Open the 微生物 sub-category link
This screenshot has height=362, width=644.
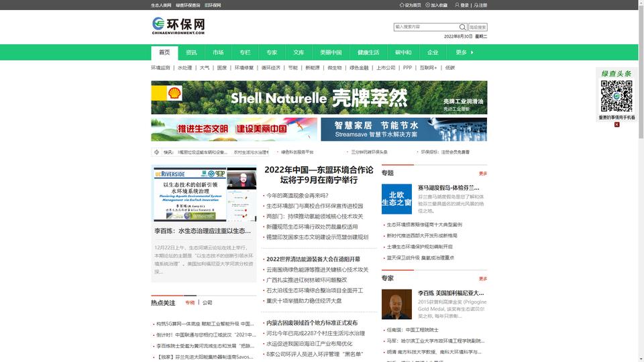[335, 68]
